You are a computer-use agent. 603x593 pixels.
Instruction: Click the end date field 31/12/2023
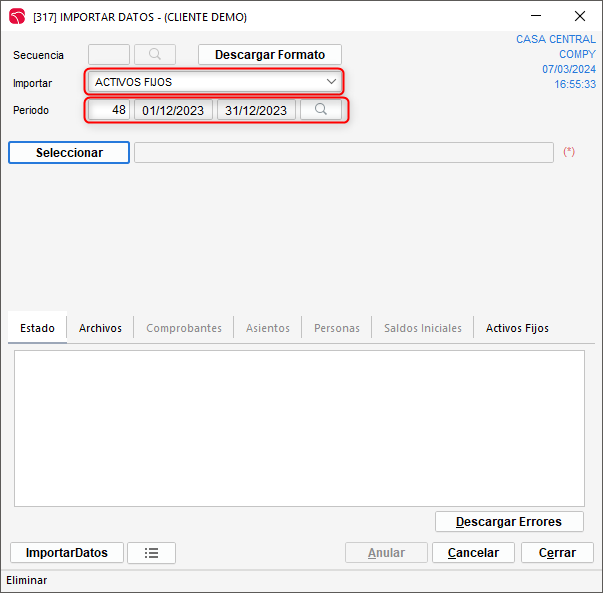click(256, 110)
